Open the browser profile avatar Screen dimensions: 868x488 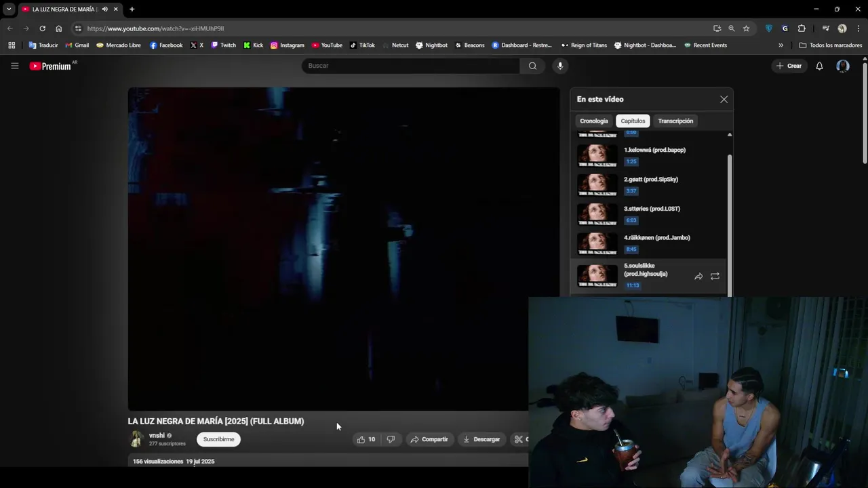tap(842, 28)
